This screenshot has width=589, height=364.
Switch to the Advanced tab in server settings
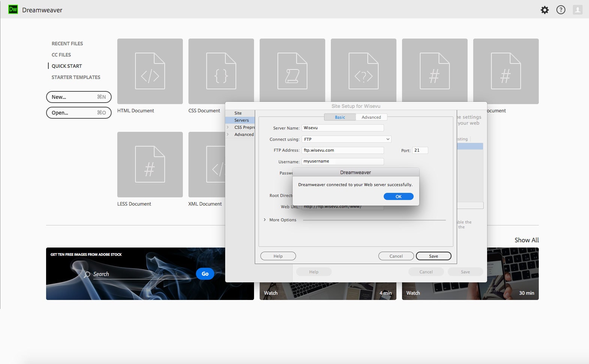(371, 117)
